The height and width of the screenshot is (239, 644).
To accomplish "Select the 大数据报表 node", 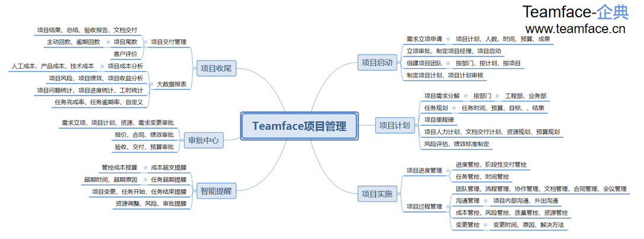I will 172,84.
